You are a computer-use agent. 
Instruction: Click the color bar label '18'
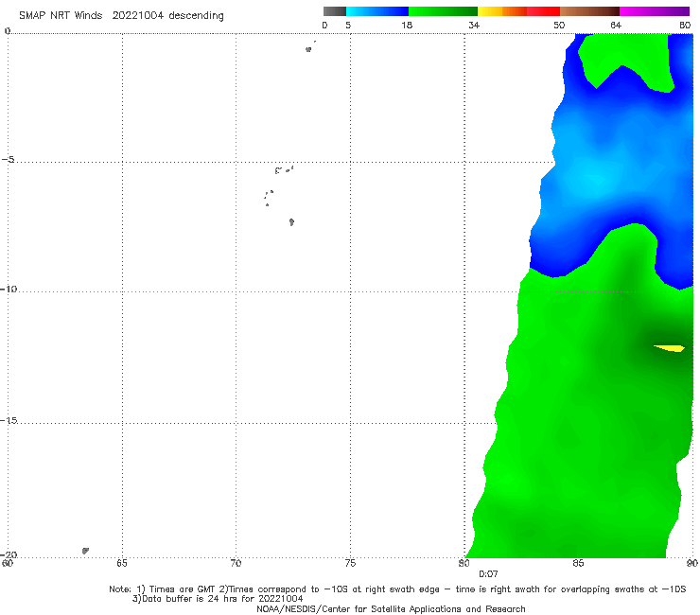pyautogui.click(x=407, y=25)
